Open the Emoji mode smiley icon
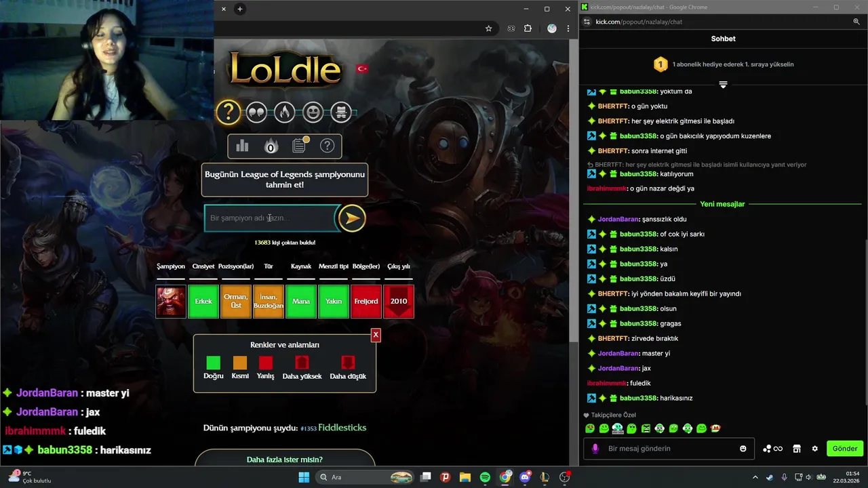This screenshot has width=868, height=488. (x=313, y=112)
